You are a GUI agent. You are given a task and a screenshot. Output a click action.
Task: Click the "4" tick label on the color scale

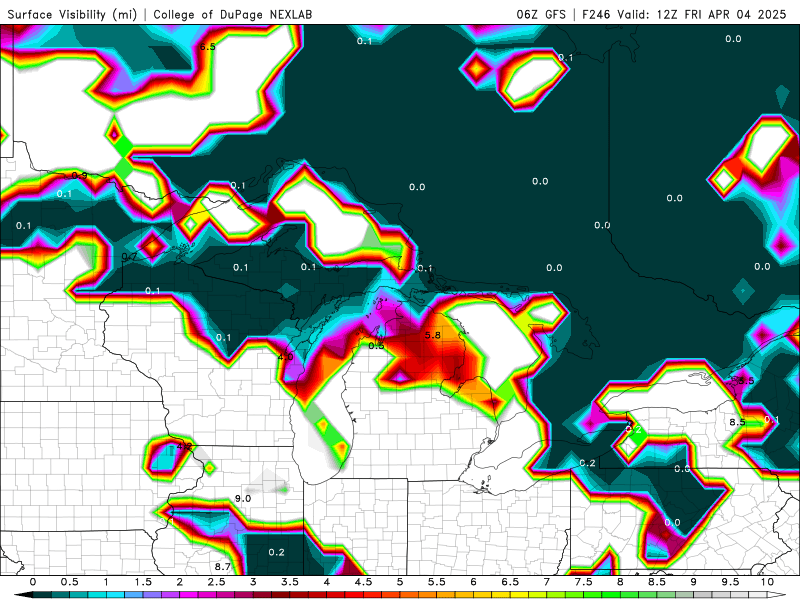click(327, 582)
